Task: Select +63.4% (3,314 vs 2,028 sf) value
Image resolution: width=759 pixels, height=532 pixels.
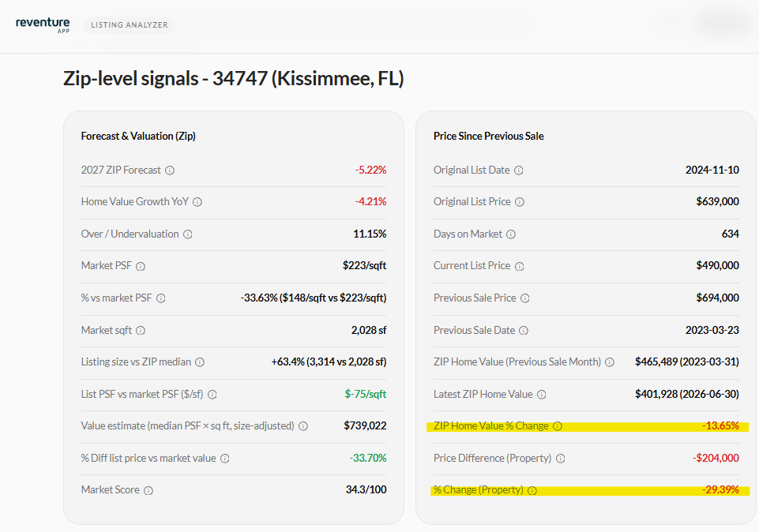Action: click(x=329, y=362)
